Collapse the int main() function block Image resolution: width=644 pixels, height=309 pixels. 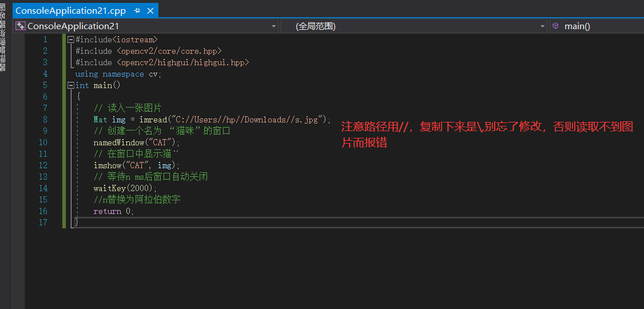71,85
